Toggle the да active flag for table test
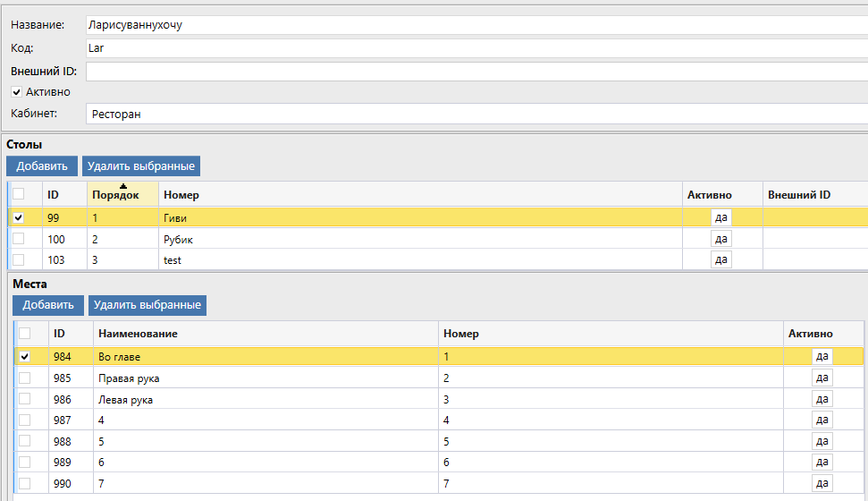Image resolution: width=868 pixels, height=501 pixels. coord(721,260)
